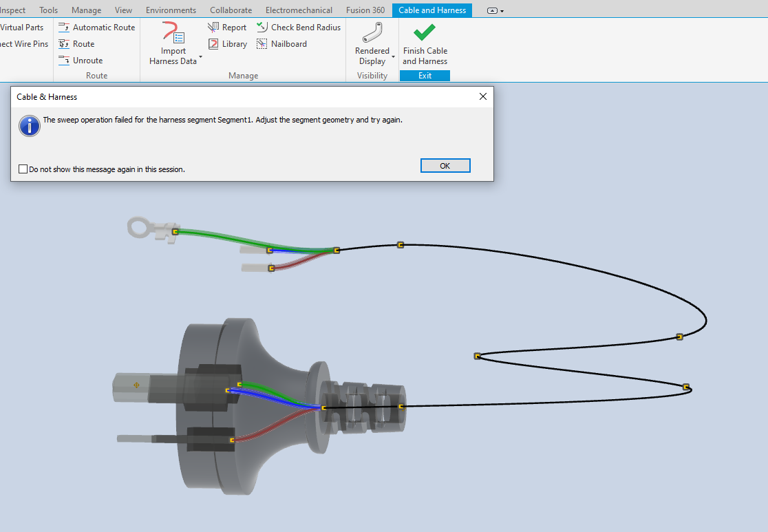This screenshot has width=768, height=532.
Task: Select a yellow work point on the harness segment
Action: click(400, 244)
